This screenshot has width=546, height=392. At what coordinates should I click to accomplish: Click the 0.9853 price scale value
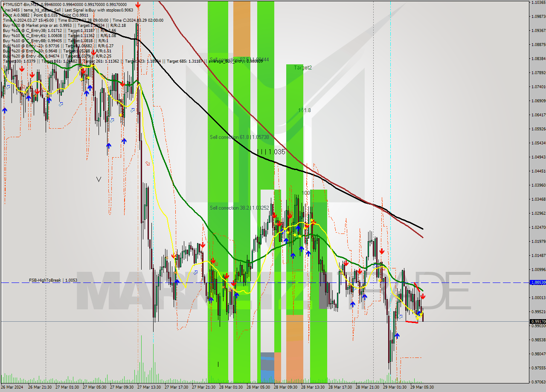click(538, 340)
